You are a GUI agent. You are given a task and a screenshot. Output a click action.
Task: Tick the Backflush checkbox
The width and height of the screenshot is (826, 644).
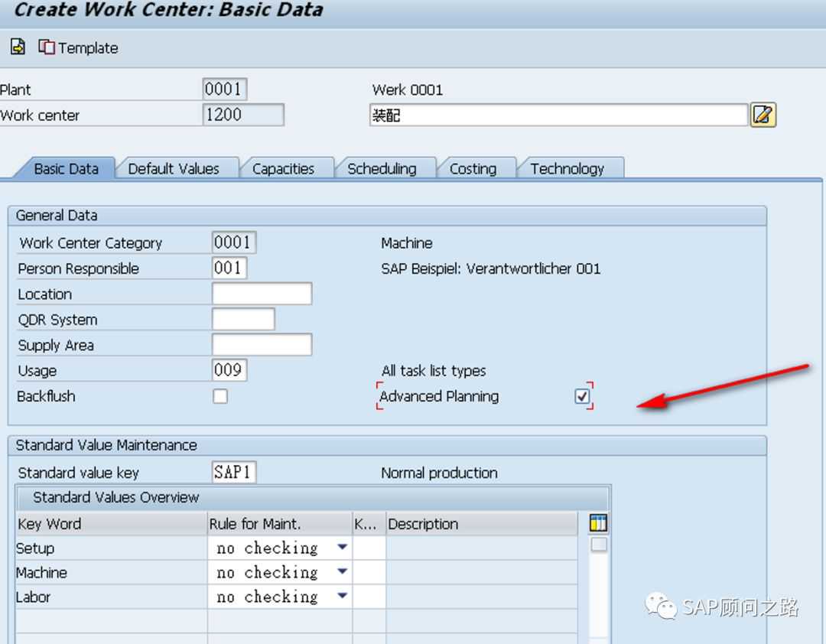pyautogui.click(x=220, y=396)
